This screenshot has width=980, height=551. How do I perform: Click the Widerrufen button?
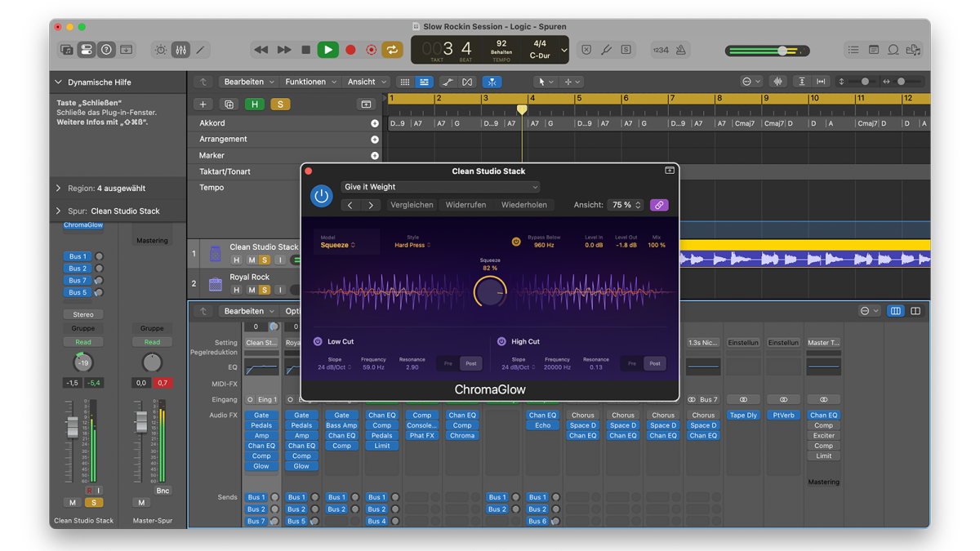coord(465,205)
